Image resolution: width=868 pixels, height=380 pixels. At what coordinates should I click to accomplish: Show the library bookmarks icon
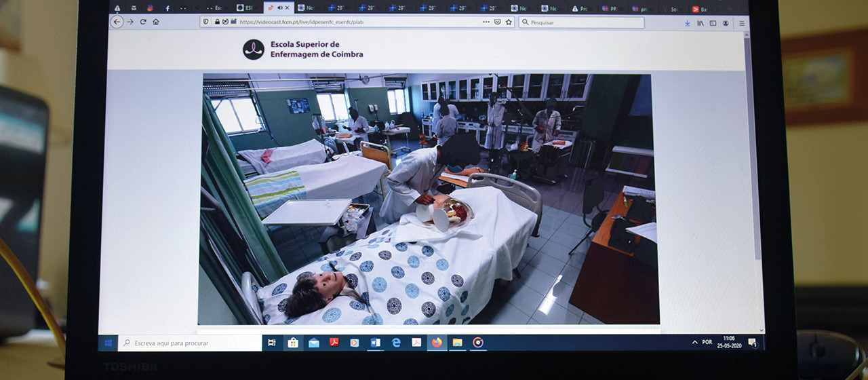pyautogui.click(x=700, y=23)
